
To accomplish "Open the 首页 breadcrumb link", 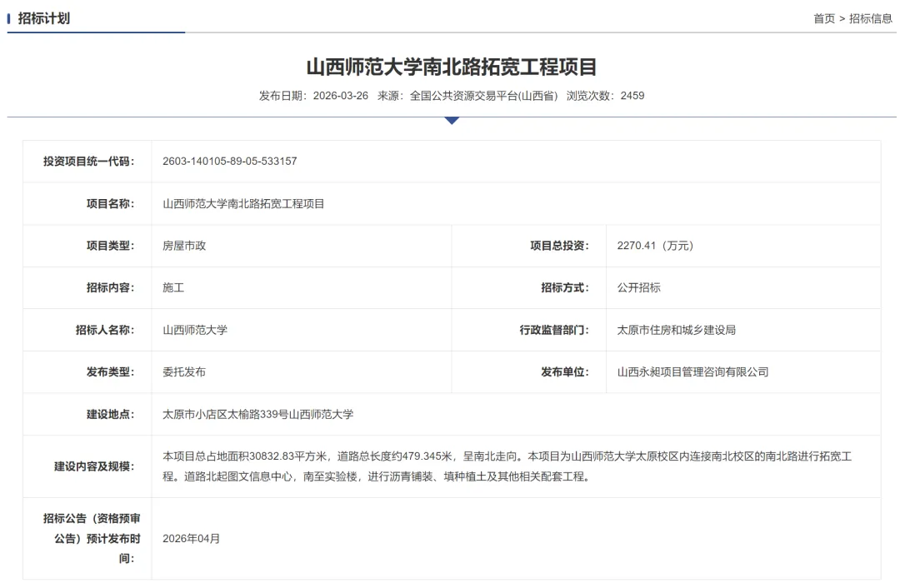I will (x=823, y=18).
